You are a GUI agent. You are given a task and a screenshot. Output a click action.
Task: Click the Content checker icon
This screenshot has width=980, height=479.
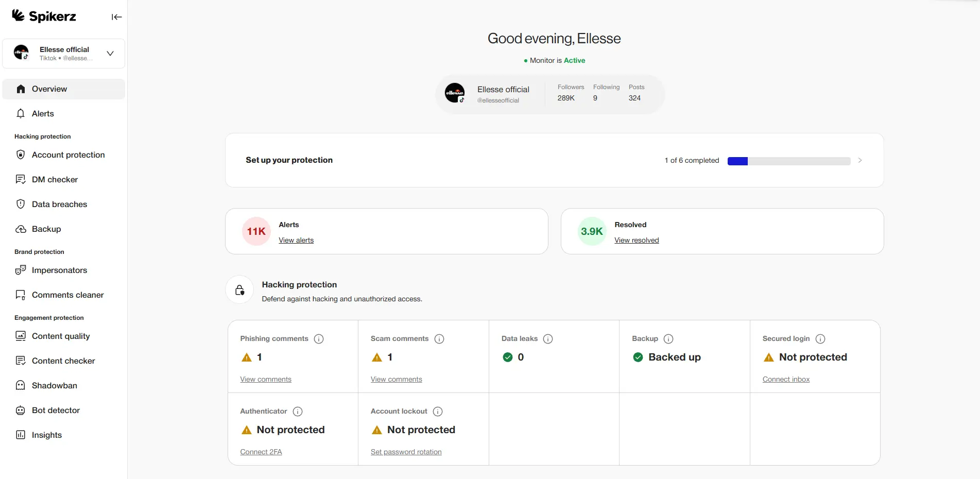tap(21, 361)
